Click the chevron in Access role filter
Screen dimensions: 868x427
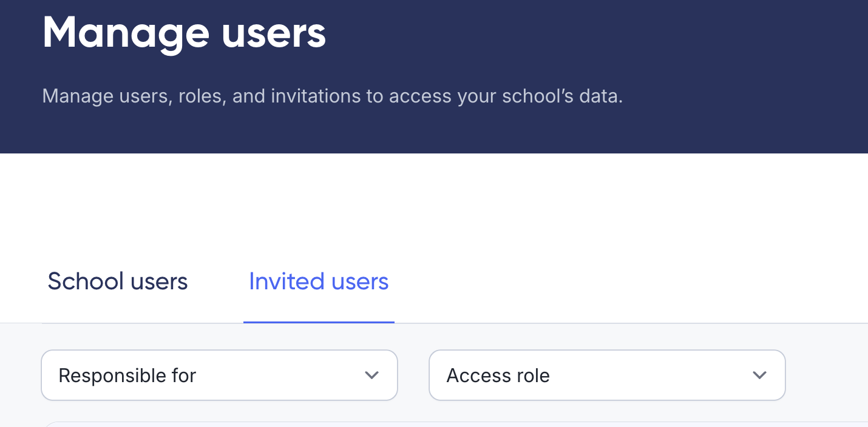point(759,375)
